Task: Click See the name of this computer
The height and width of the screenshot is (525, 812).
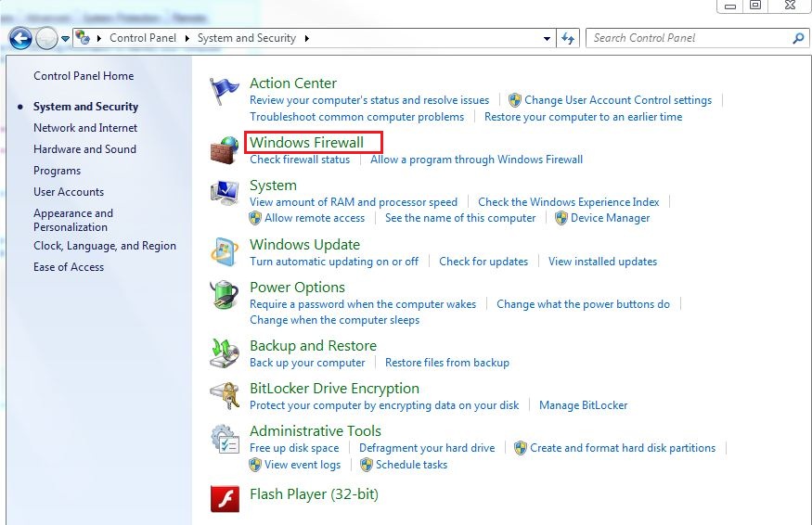Action: [460, 218]
